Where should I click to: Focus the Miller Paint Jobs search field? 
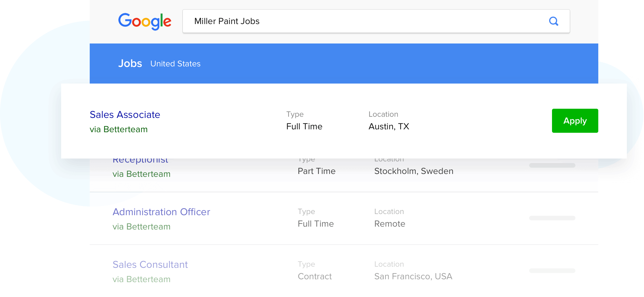(376, 21)
